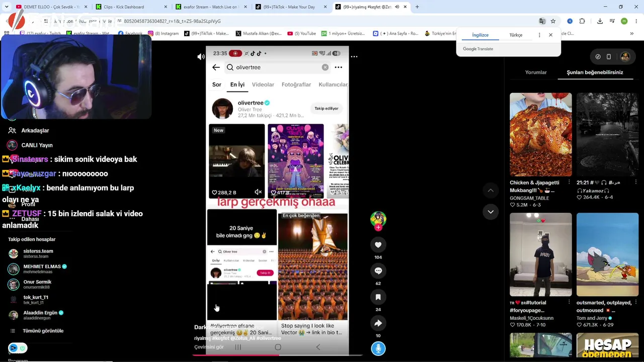Screen dimensions: 644x362
Task: Click the blue microphone button
Action: pos(378,348)
